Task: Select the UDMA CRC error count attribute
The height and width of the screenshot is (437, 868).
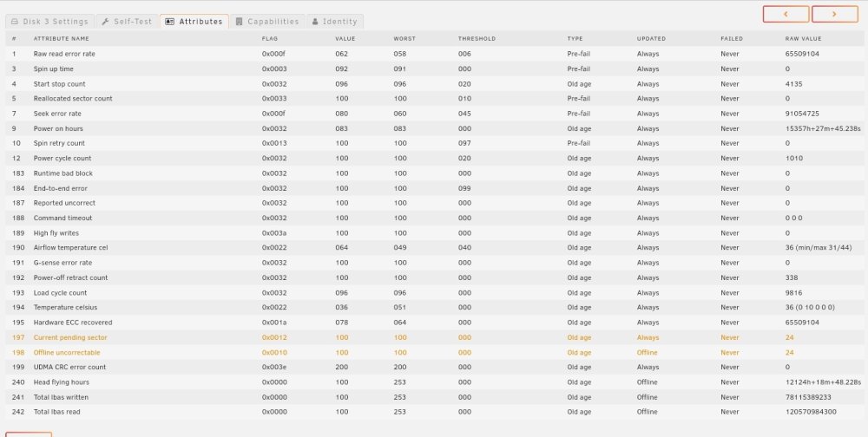Action: click(x=69, y=367)
